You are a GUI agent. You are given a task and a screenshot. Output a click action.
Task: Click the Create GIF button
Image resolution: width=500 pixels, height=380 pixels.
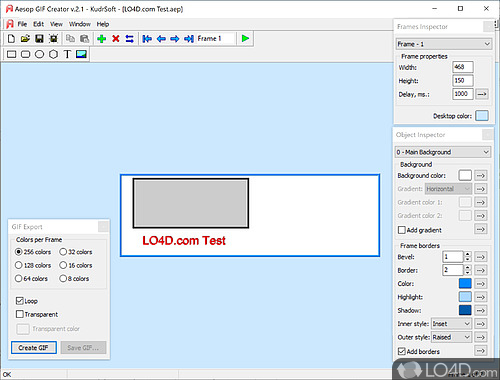pyautogui.click(x=34, y=348)
